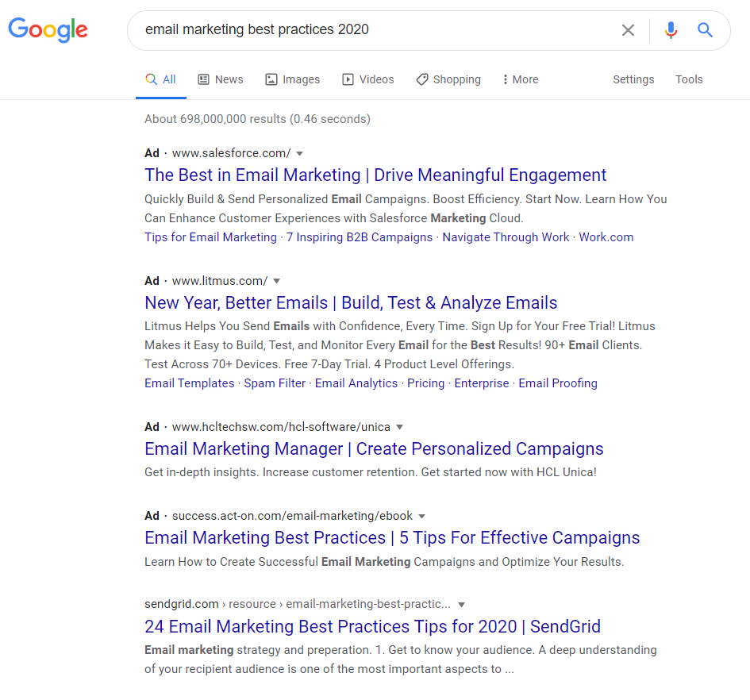
Task: Open 'Email Marketing Manager' HCL ad headline
Action: pos(374,448)
